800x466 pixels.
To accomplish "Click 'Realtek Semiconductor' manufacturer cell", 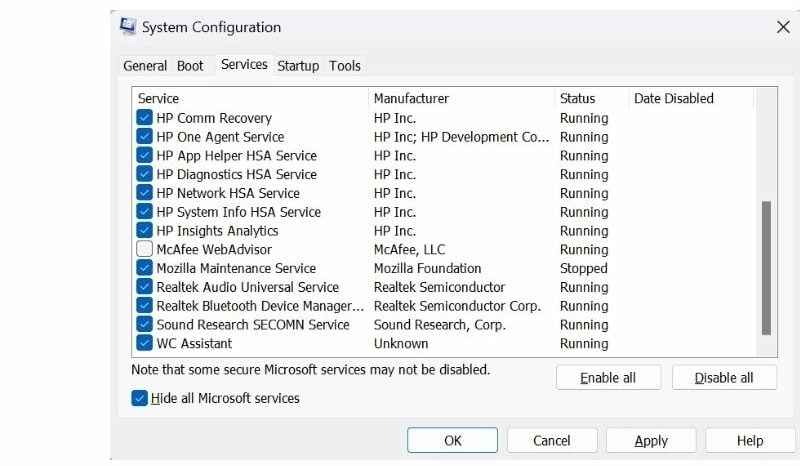I will [439, 287].
